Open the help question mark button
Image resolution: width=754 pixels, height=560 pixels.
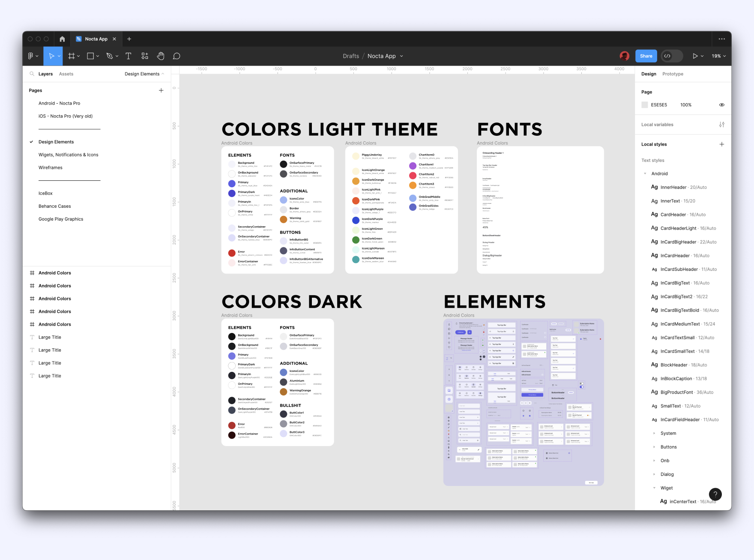tap(715, 494)
